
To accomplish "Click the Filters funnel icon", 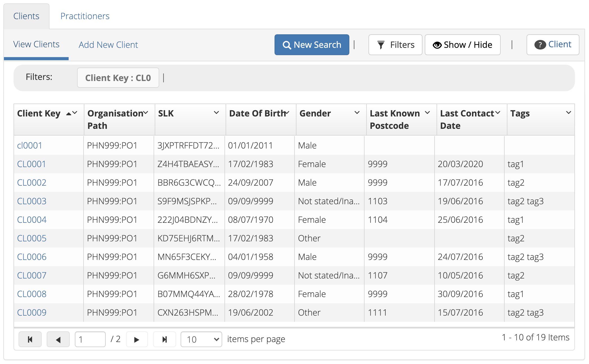I will tap(381, 45).
